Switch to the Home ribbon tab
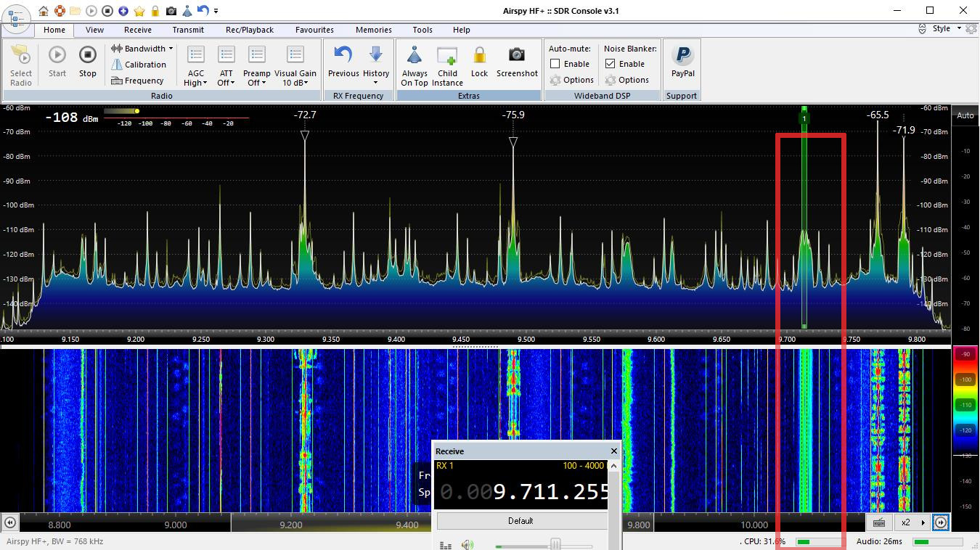980x550 pixels. [x=54, y=30]
